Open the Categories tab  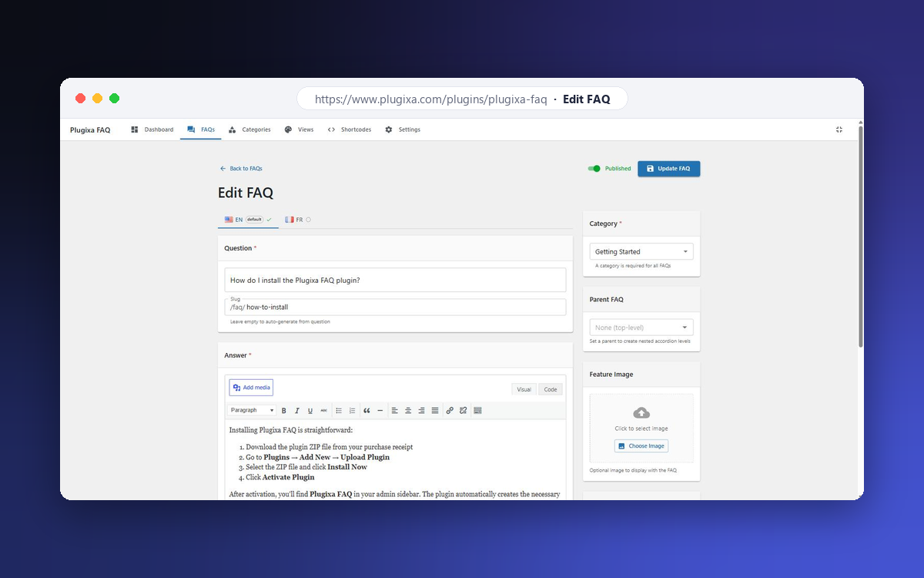[x=249, y=129]
